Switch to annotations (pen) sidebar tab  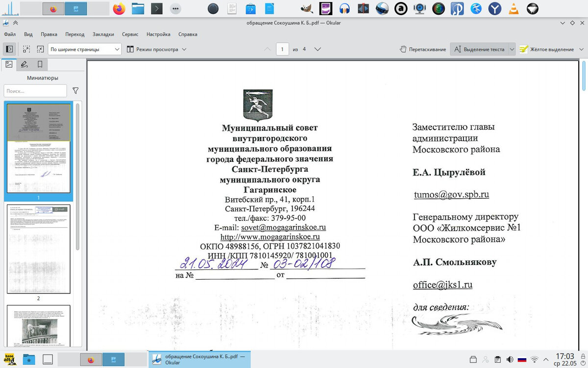click(24, 64)
